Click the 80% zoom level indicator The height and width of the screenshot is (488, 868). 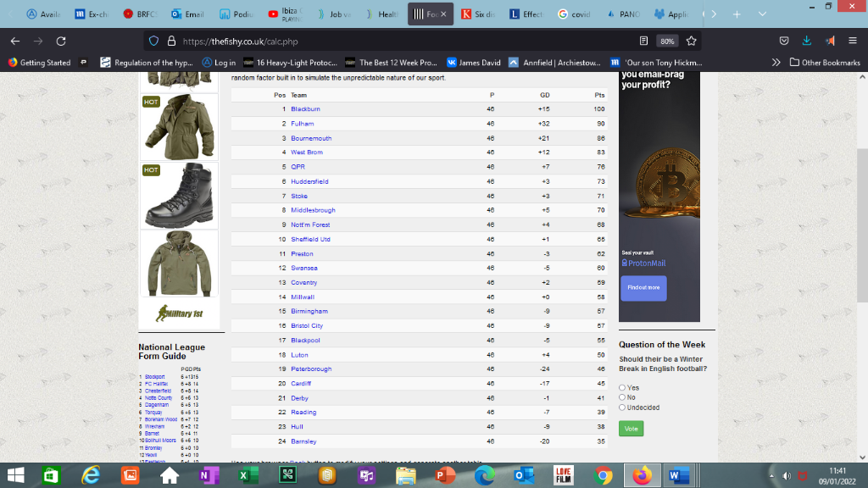(667, 41)
